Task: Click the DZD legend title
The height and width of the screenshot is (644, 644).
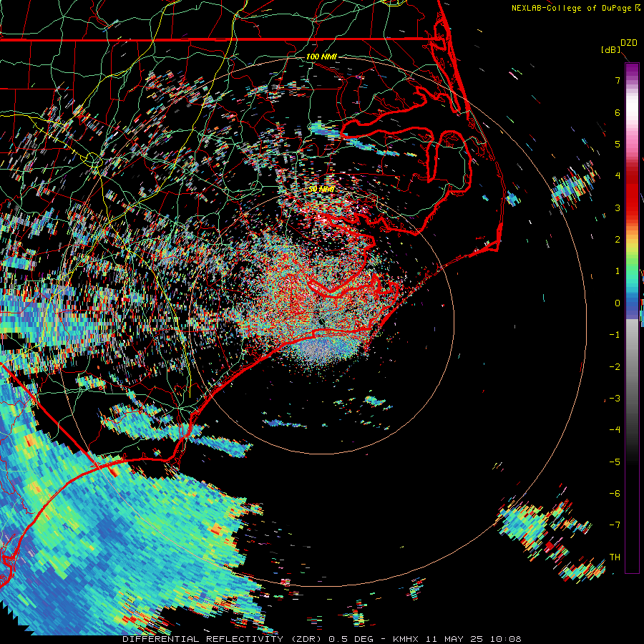Action: [x=629, y=43]
